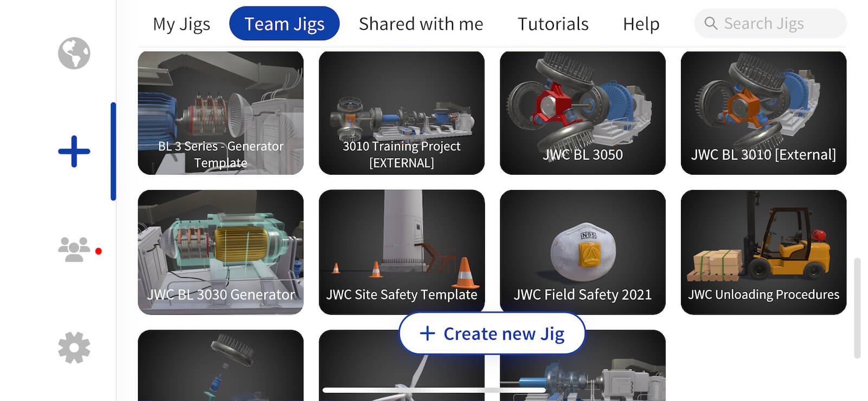
Task: Open the JWC Site Safety Template jig
Action: click(401, 252)
